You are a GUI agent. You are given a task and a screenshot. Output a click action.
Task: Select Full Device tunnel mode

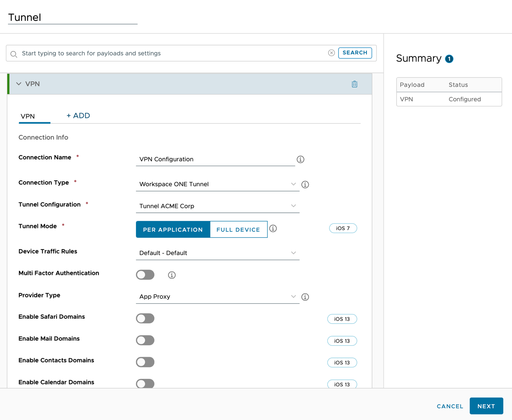coord(238,229)
